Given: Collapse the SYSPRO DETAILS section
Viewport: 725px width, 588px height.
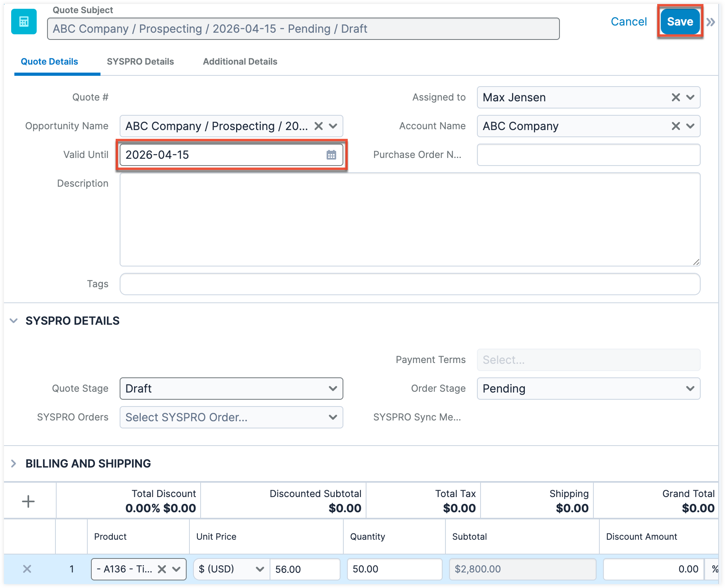Looking at the screenshot, I should click(14, 321).
